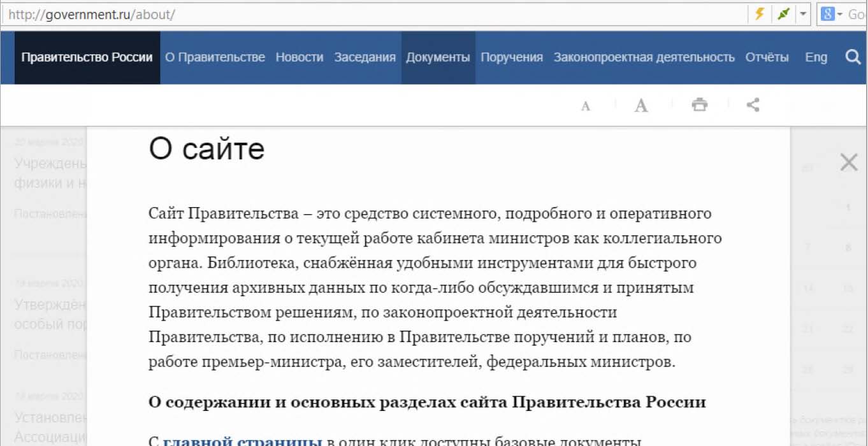Open the 'О Правительстве' menu item
868x446 pixels.
point(215,57)
